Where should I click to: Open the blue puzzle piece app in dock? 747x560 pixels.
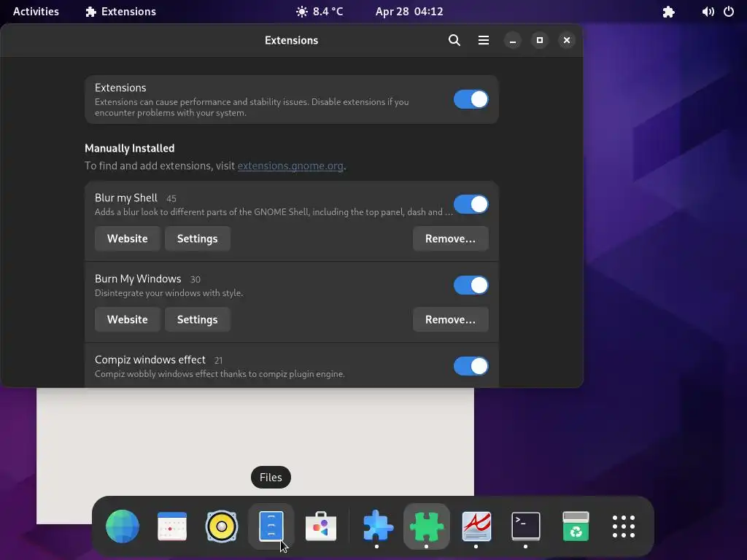point(377,526)
